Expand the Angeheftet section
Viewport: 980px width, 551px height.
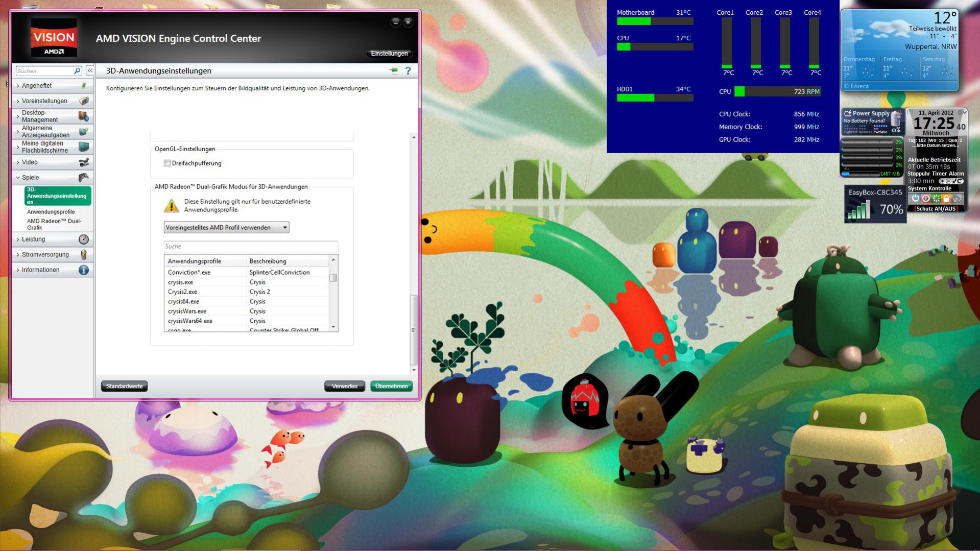[x=52, y=86]
